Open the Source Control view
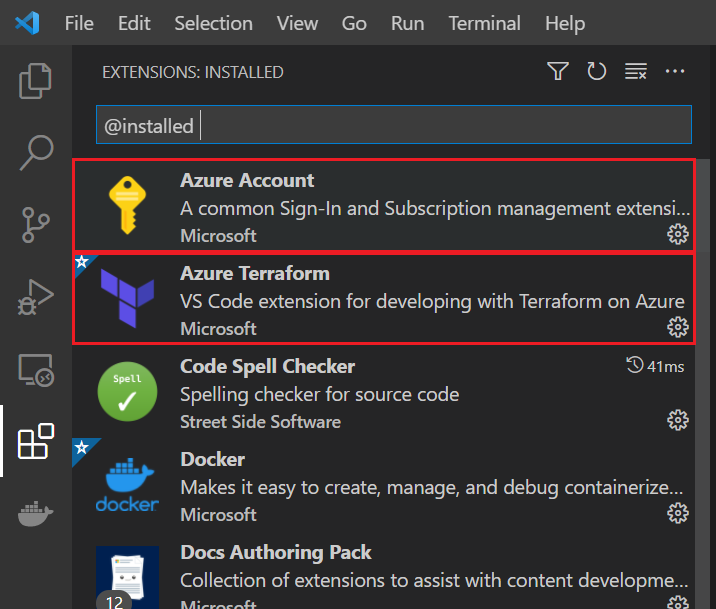 (x=35, y=225)
